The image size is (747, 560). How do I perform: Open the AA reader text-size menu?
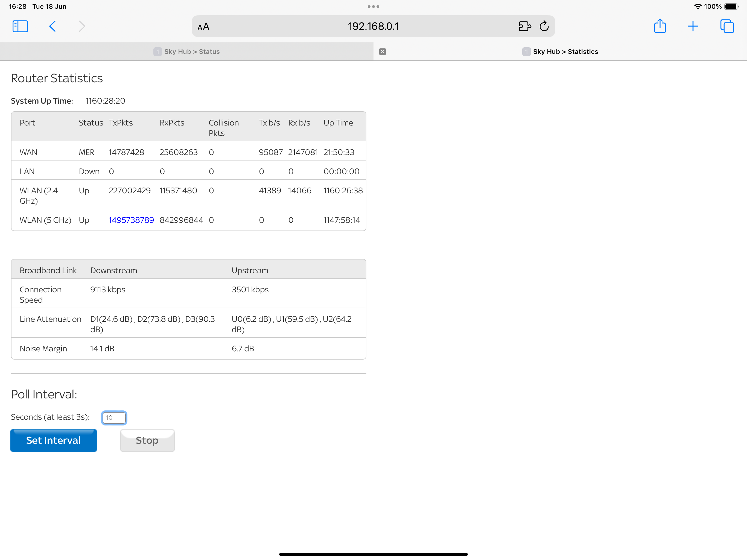[x=203, y=27]
